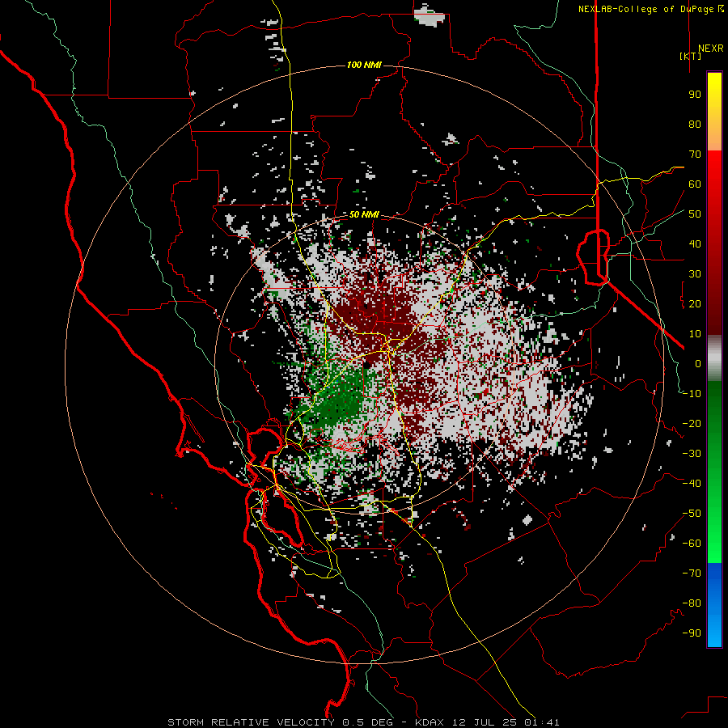This screenshot has height=728, width=728.
Task: Click the 01:41 time stamp in the caption
Action: pos(542,722)
